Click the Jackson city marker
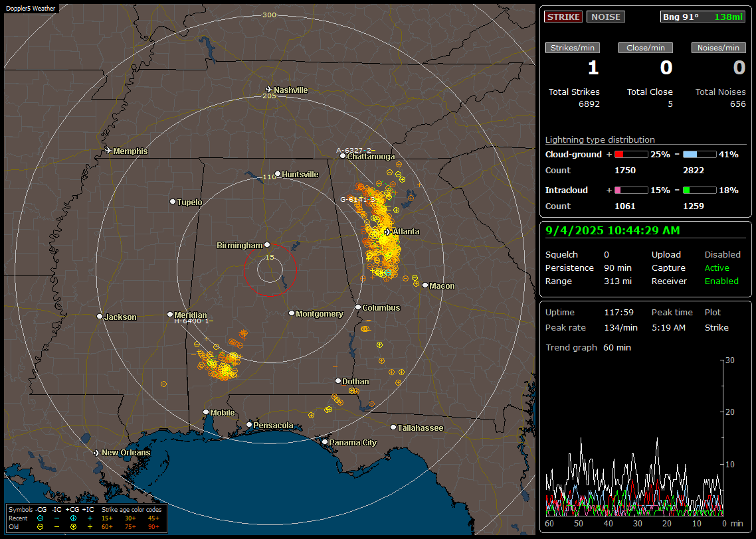This screenshot has height=539, width=756. tap(100, 317)
